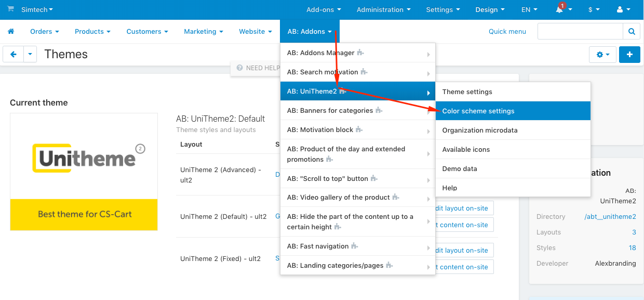Select AB: Video gallery of the product

coord(358,197)
